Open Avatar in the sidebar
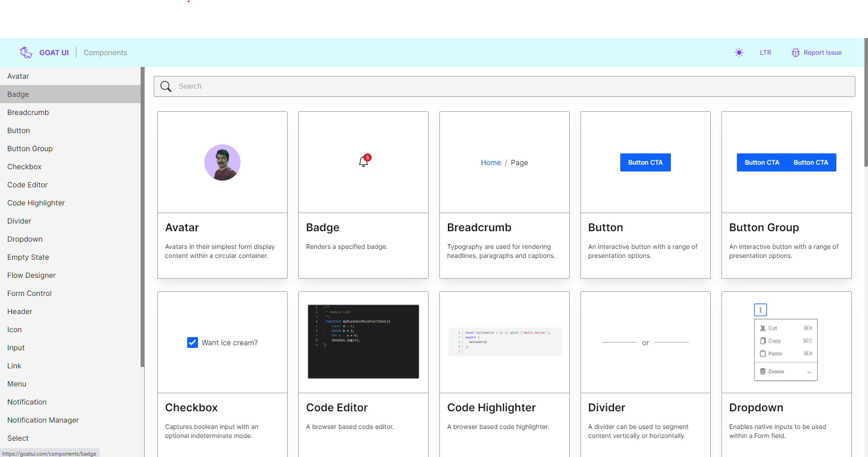 (x=70, y=76)
